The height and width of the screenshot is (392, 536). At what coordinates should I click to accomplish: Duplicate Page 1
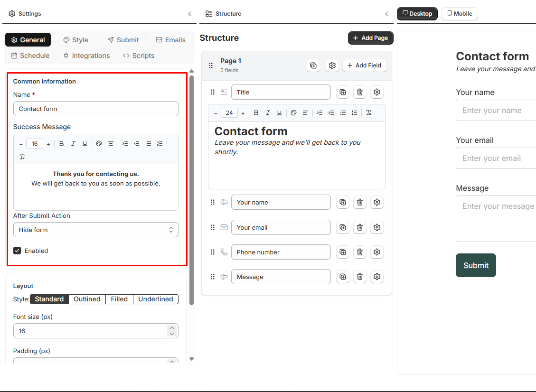(313, 65)
